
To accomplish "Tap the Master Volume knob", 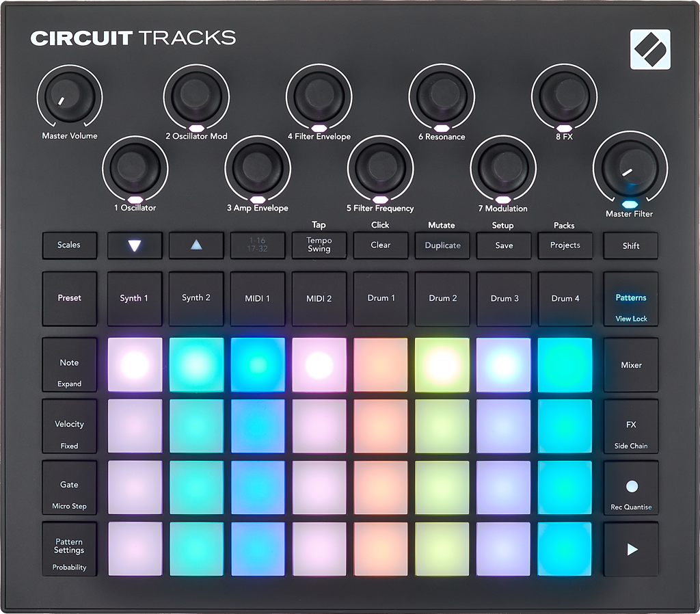I will click(x=69, y=97).
